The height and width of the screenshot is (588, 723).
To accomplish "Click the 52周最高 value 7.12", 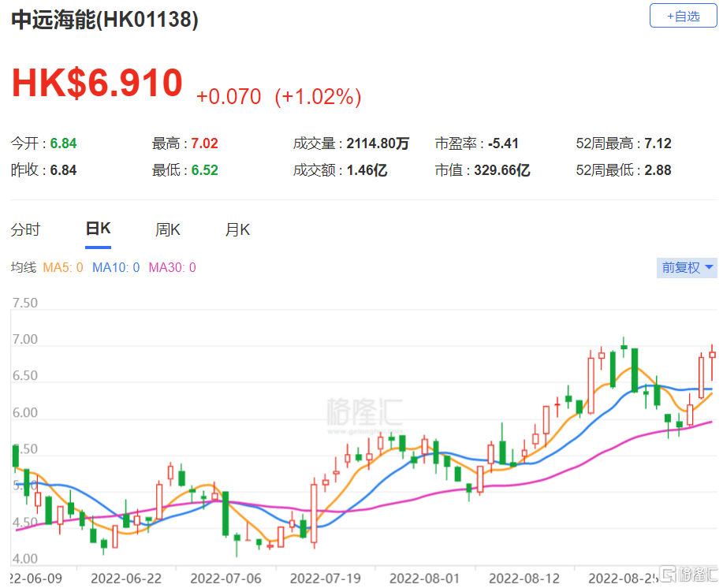I will coord(658,143).
